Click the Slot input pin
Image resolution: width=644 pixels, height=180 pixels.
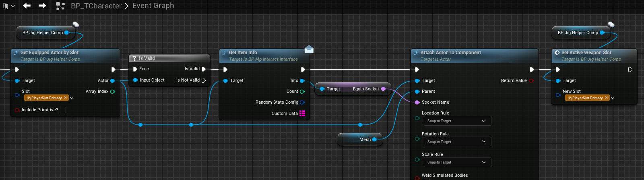click(x=17, y=95)
